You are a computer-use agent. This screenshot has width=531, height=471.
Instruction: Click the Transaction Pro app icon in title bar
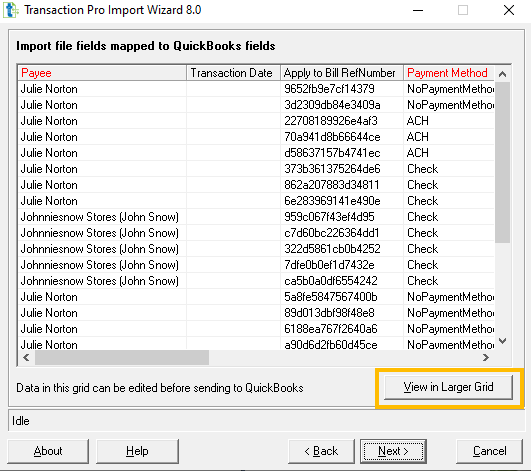pyautogui.click(x=10, y=10)
